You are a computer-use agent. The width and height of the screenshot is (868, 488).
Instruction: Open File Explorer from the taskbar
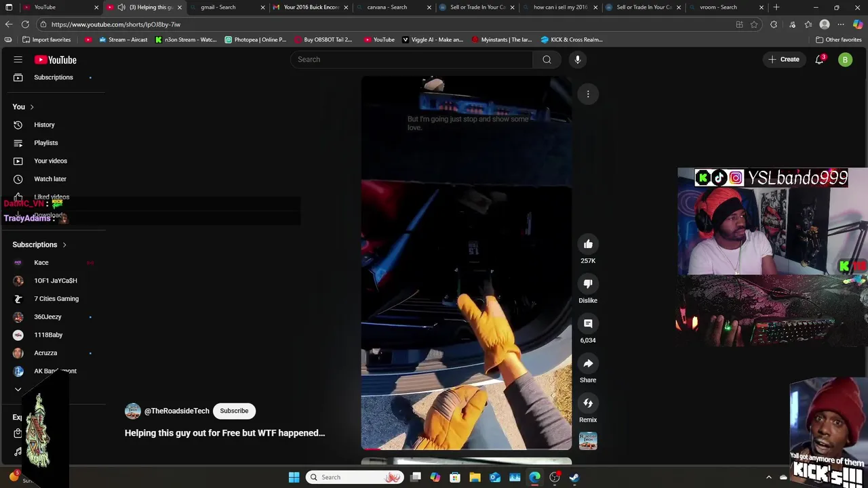click(x=475, y=477)
